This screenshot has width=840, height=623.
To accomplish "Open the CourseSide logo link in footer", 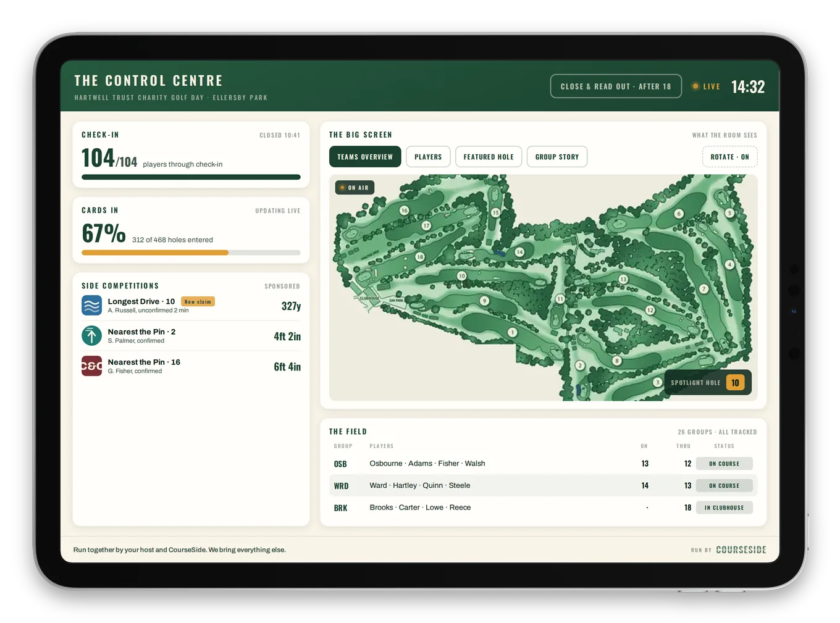I will 741,550.
